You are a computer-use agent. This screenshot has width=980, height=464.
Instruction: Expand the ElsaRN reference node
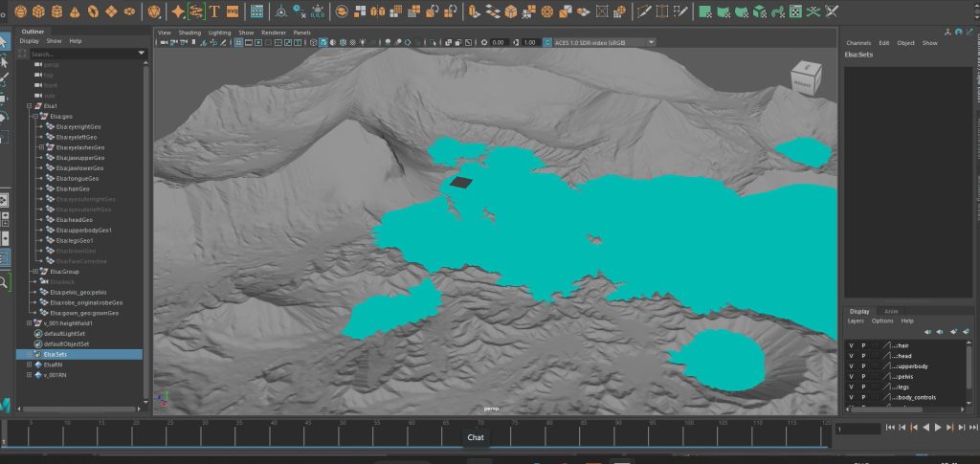29,365
